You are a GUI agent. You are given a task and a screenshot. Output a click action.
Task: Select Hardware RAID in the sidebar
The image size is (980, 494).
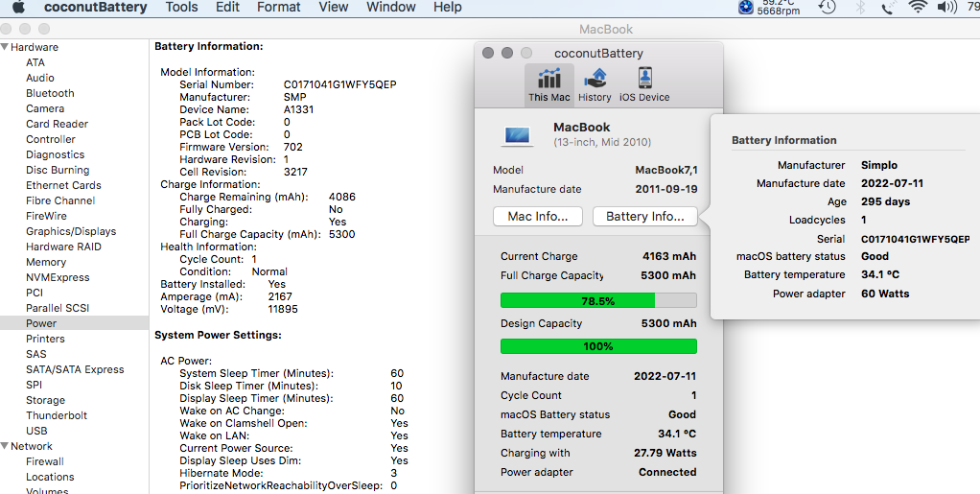[x=63, y=247]
